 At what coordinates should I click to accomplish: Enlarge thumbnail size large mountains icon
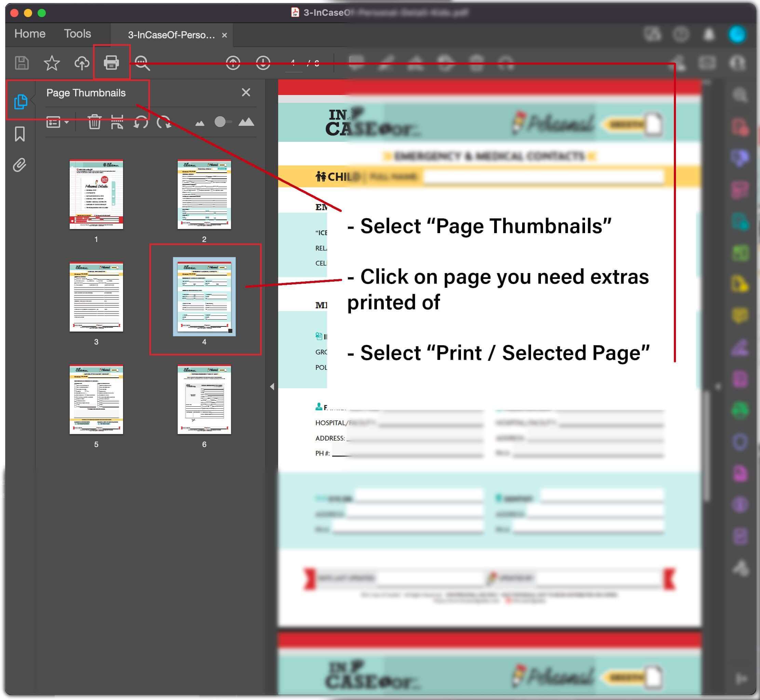[246, 122]
